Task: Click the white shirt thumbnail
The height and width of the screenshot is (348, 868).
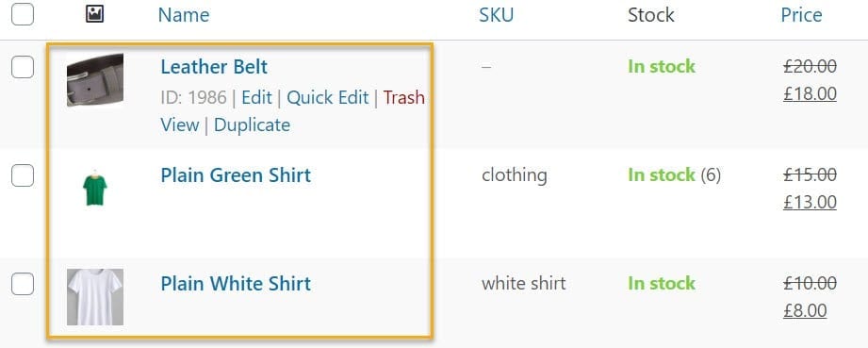Action: click(95, 297)
